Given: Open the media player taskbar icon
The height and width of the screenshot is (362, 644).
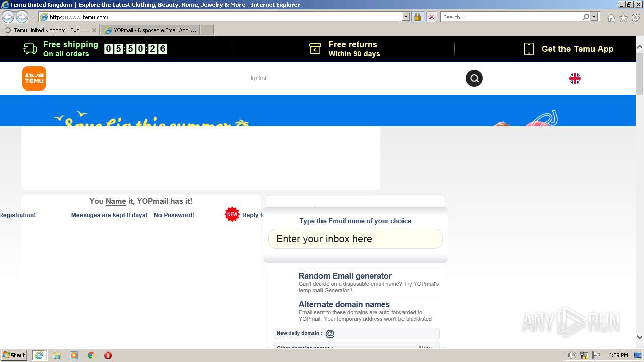Looking at the screenshot, I should (x=74, y=355).
